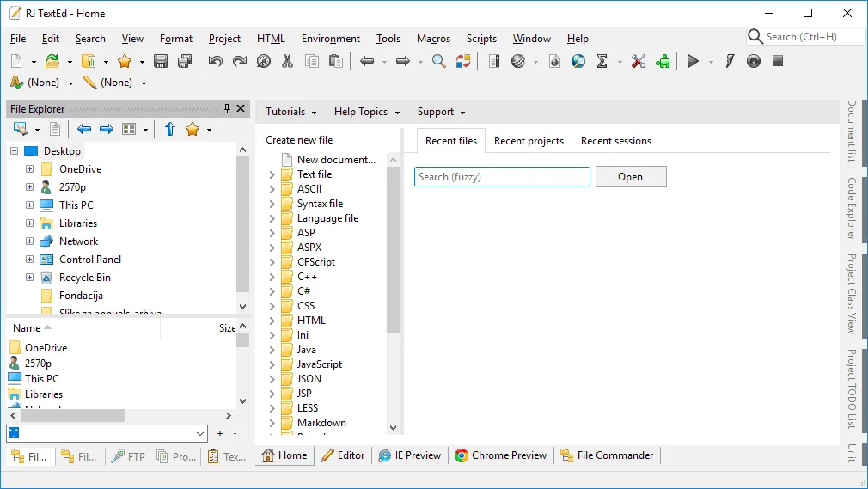Expand the JavaScript template folder

pyautogui.click(x=272, y=364)
